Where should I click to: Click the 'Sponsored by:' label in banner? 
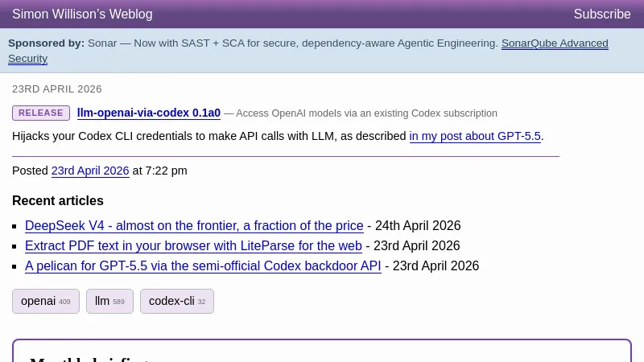[46, 43]
